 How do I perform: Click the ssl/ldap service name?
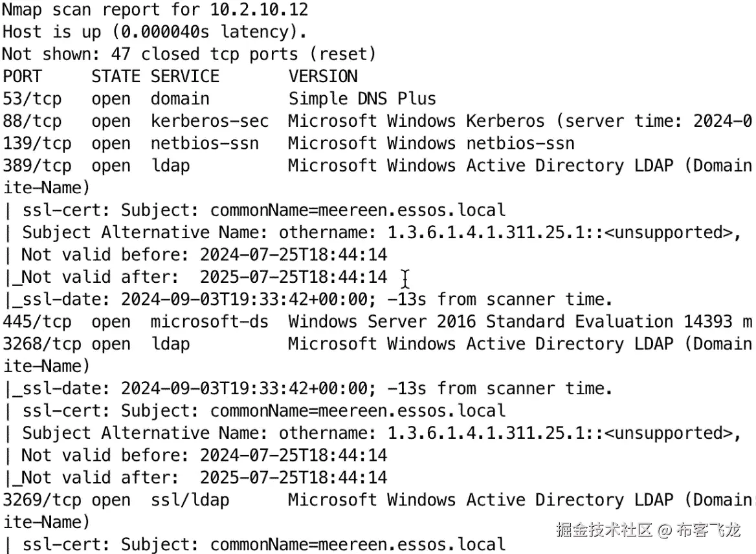[190, 500]
